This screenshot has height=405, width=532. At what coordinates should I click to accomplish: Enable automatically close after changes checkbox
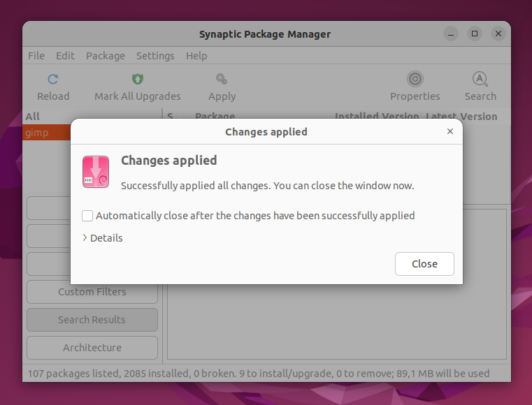pos(87,216)
